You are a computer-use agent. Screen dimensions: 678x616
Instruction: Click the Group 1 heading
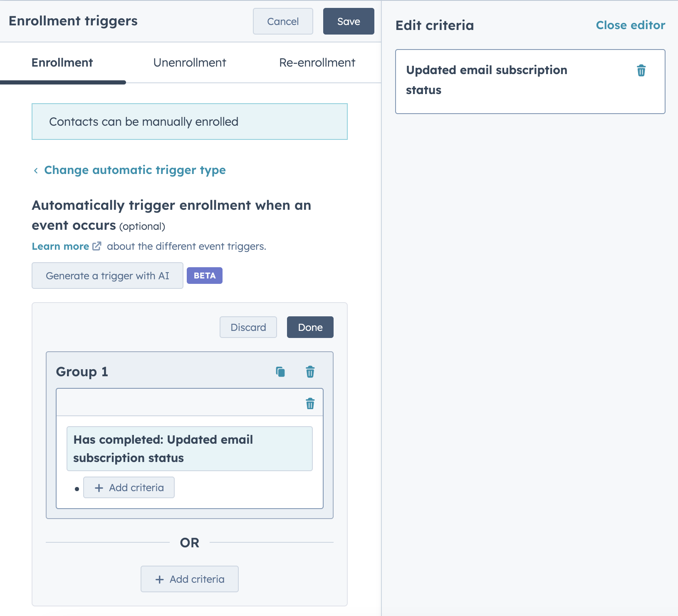pos(82,372)
